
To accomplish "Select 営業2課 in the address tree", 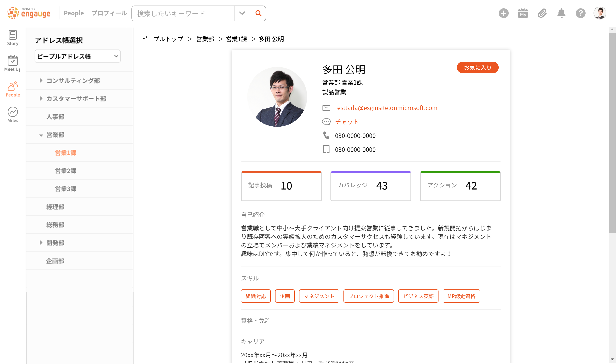I will tap(66, 171).
